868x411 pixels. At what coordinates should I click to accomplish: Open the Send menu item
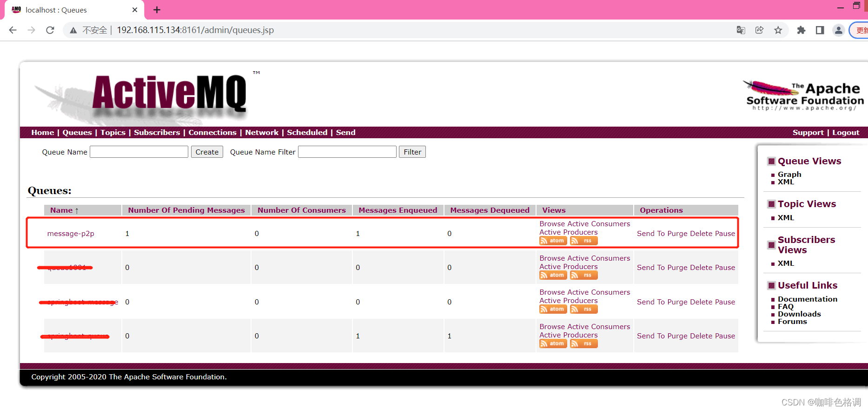[x=345, y=133]
